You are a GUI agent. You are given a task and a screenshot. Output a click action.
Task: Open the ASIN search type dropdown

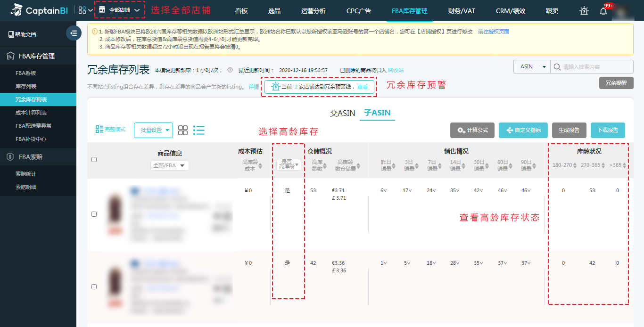click(532, 66)
